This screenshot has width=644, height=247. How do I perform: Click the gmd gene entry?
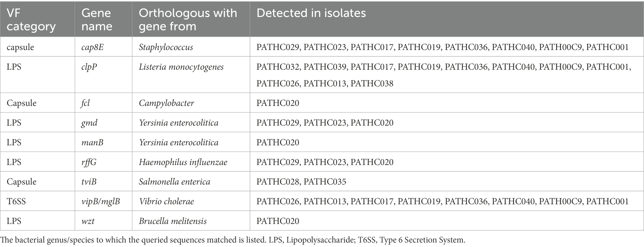point(89,123)
